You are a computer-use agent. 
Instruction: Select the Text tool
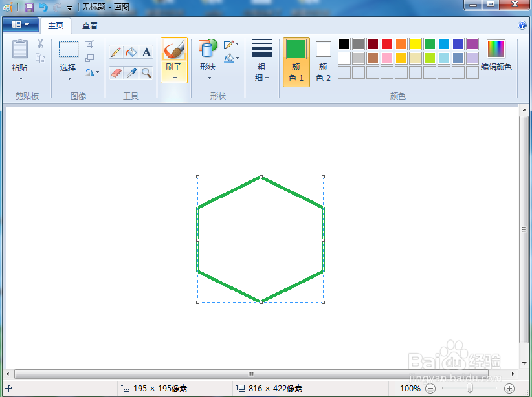click(x=146, y=52)
